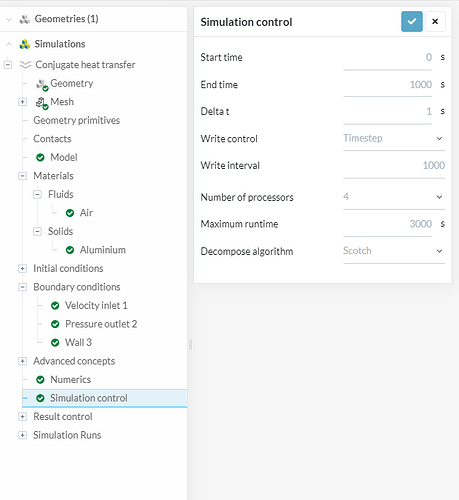Select Geometry primitives in the tree
The image size is (459, 500).
[x=77, y=120]
